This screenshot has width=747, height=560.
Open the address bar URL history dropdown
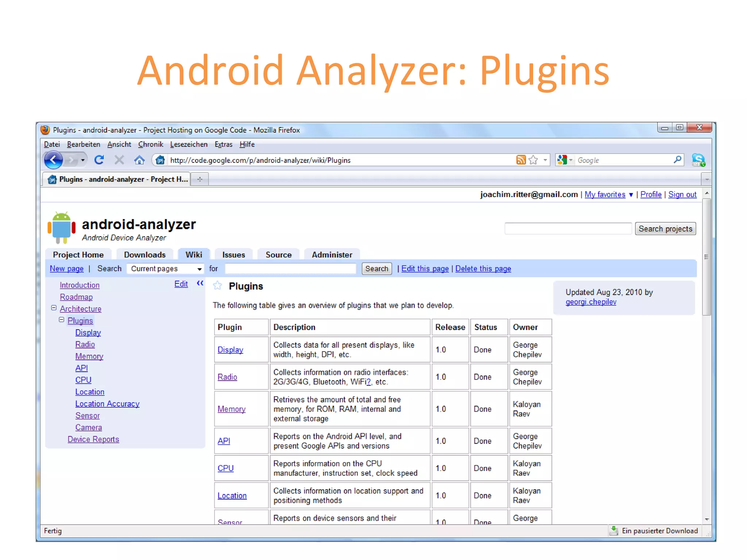coord(545,160)
